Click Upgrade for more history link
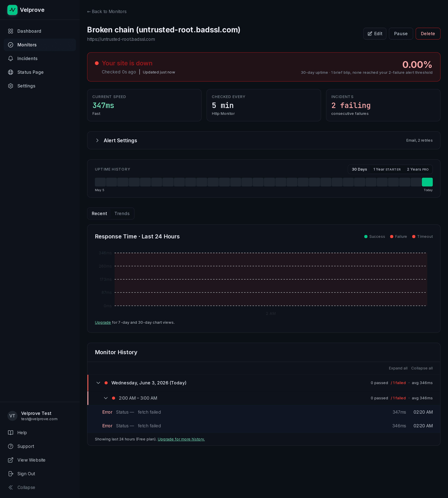The width and height of the screenshot is (448, 498). coord(181,439)
